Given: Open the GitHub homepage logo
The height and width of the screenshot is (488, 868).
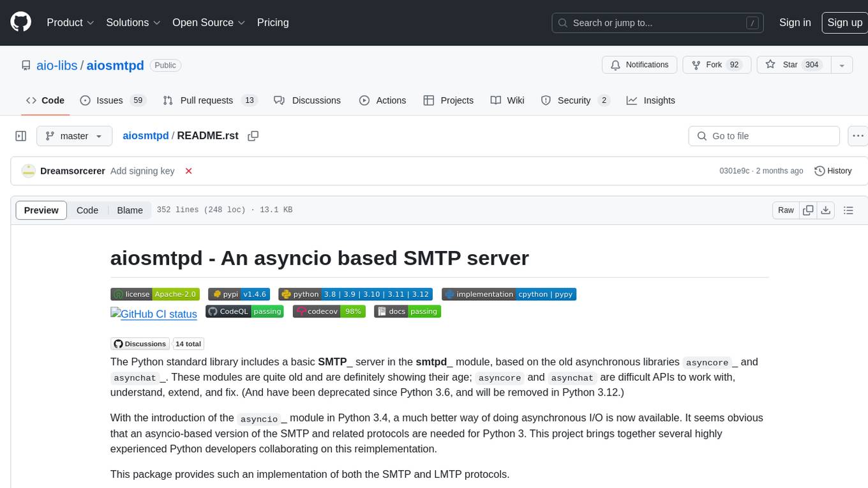Looking at the screenshot, I should click(20, 22).
